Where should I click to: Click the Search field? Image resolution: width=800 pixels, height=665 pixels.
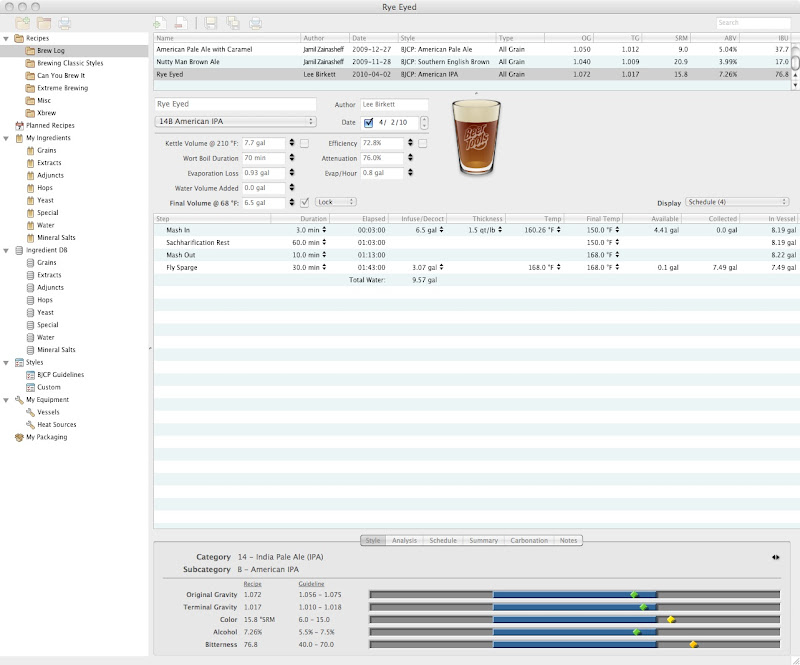click(755, 22)
